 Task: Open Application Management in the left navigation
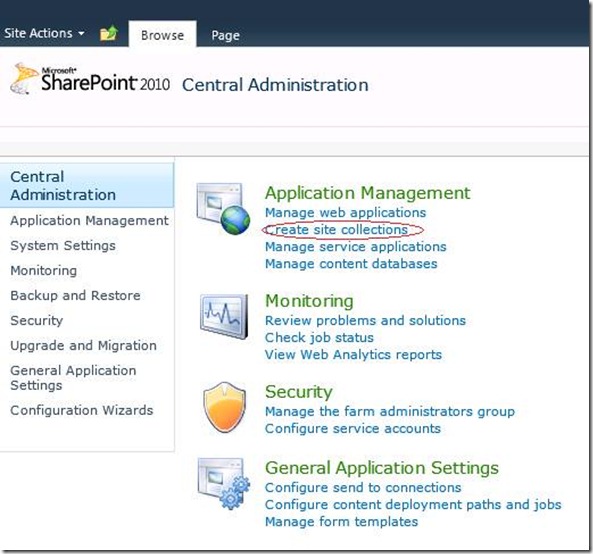90,220
